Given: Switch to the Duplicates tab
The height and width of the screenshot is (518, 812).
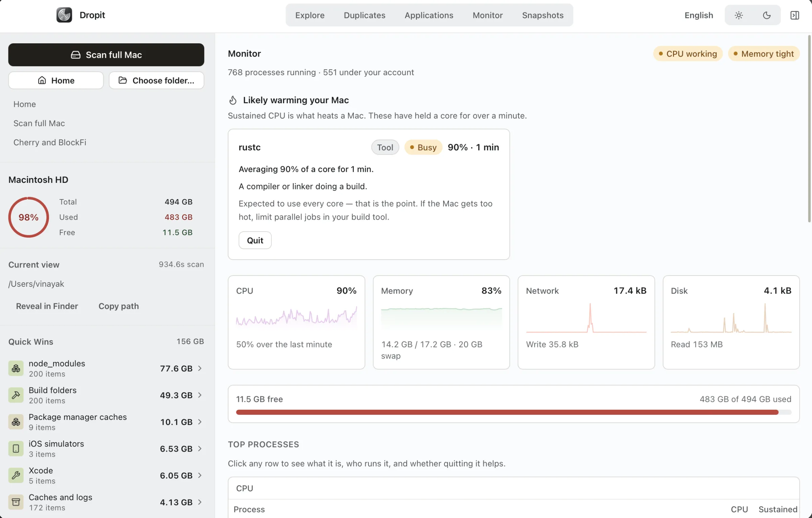Looking at the screenshot, I should (364, 15).
